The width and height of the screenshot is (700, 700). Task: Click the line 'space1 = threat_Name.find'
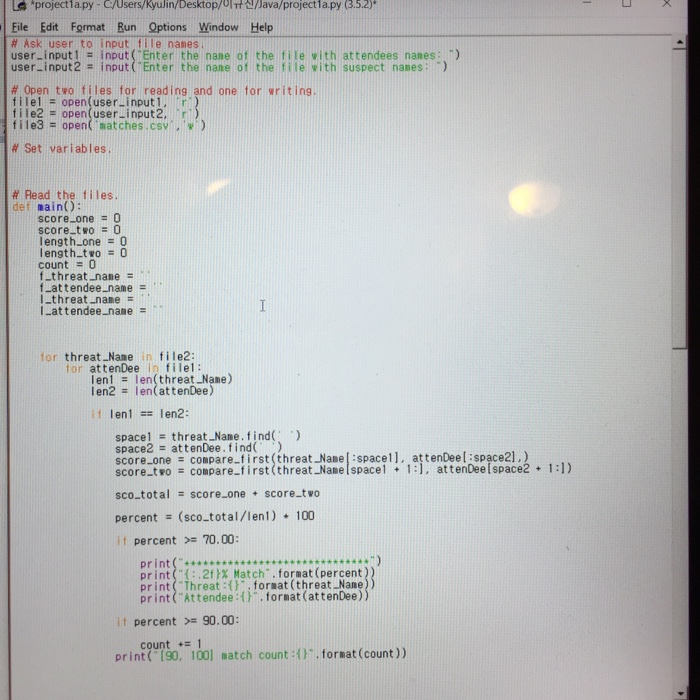208,437
